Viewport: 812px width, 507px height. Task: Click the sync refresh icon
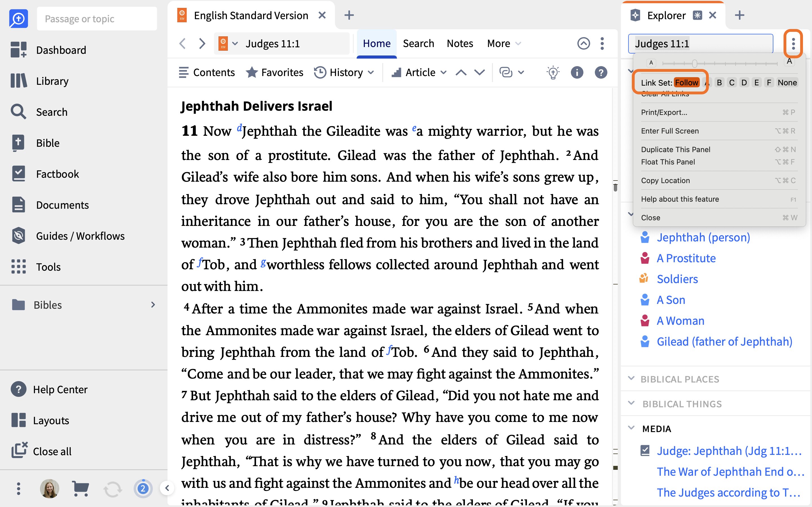(x=113, y=489)
